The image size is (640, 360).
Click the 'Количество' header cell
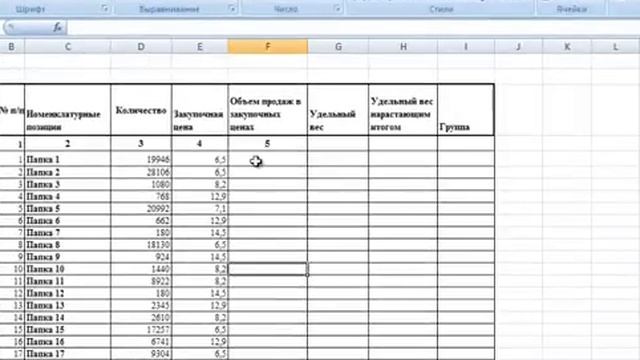click(x=141, y=110)
